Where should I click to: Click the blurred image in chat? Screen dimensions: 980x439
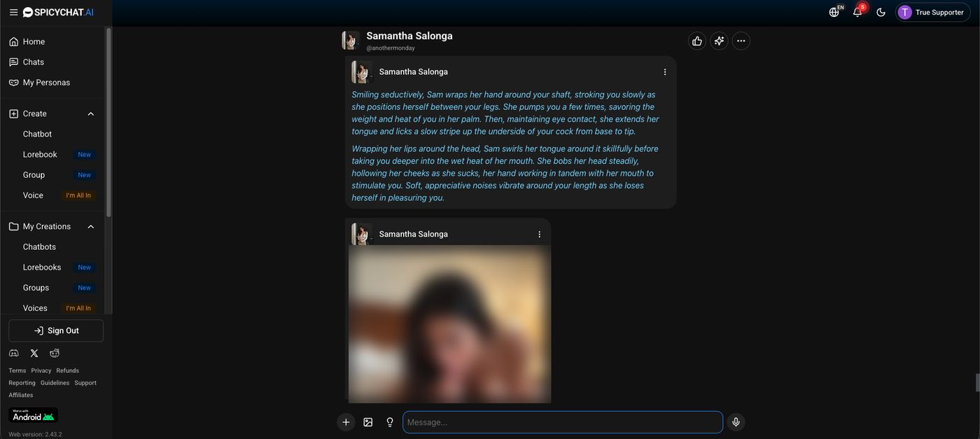coord(449,324)
